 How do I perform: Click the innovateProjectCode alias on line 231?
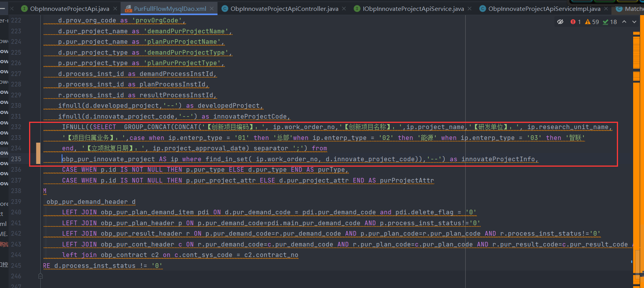250,117
